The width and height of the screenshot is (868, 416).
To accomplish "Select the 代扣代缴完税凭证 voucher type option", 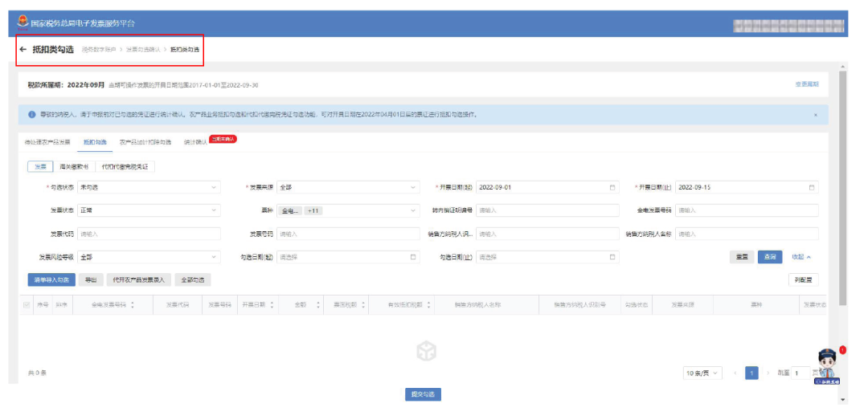I will [124, 166].
